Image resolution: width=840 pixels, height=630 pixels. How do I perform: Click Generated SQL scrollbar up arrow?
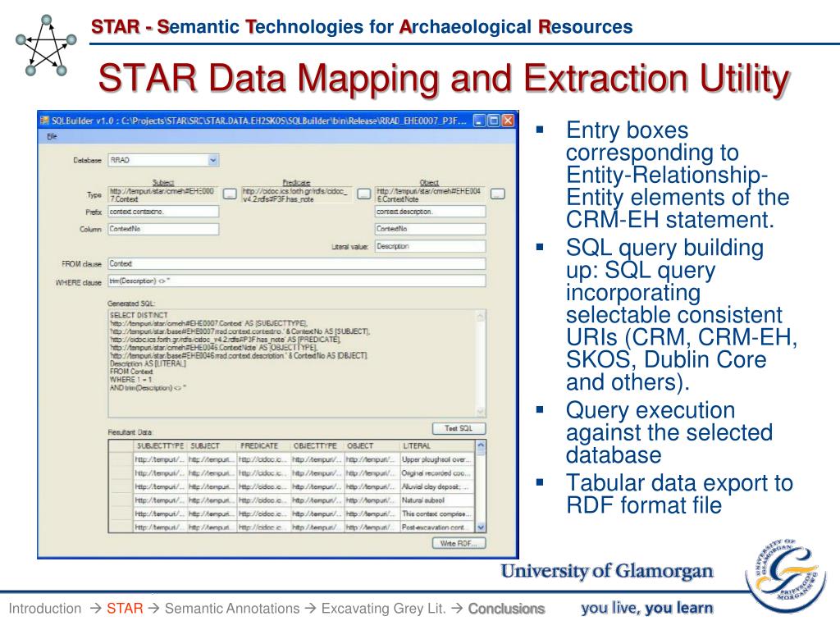tap(481, 316)
